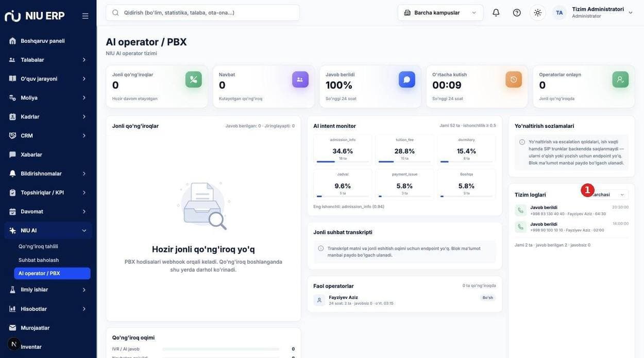Toggle the sidebar with hamburger button
This screenshot has height=358, width=644.
pos(86,16)
